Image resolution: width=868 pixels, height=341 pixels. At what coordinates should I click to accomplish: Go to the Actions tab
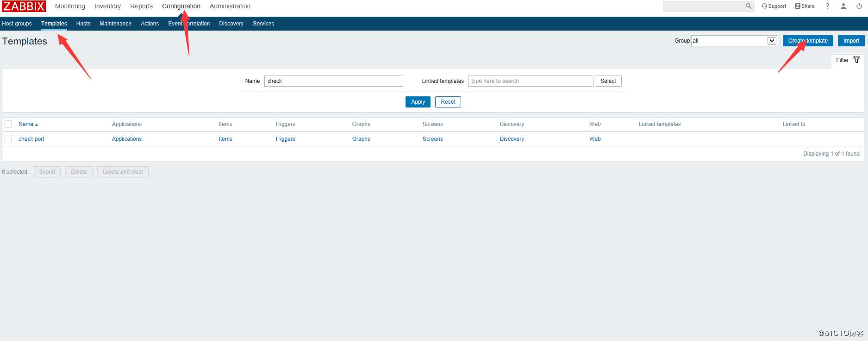[150, 24]
